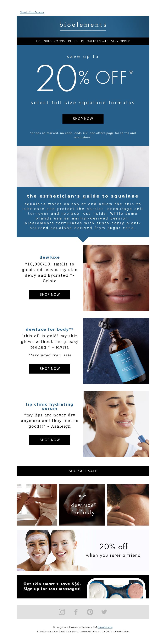The height and width of the screenshot is (644, 166).
Task: Click Shop Now under dewluxe for body
Action: tap(50, 369)
